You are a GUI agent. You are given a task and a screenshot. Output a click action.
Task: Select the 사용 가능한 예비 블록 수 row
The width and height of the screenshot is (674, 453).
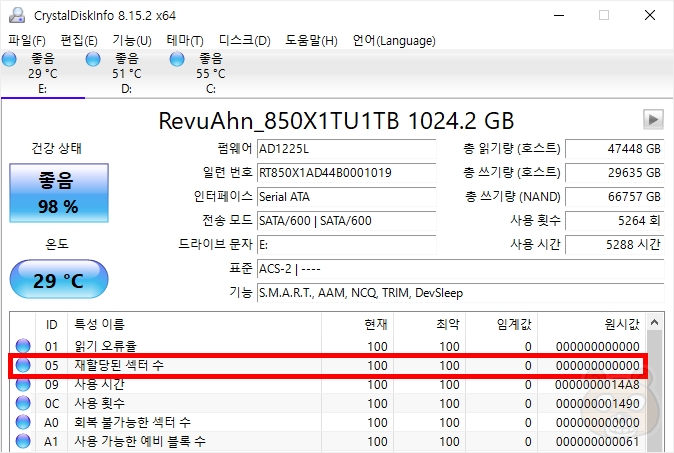[x=328, y=441]
